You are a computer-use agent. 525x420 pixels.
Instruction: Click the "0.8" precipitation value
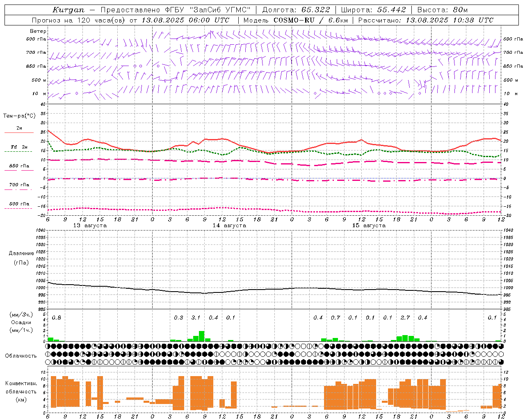click(x=57, y=318)
